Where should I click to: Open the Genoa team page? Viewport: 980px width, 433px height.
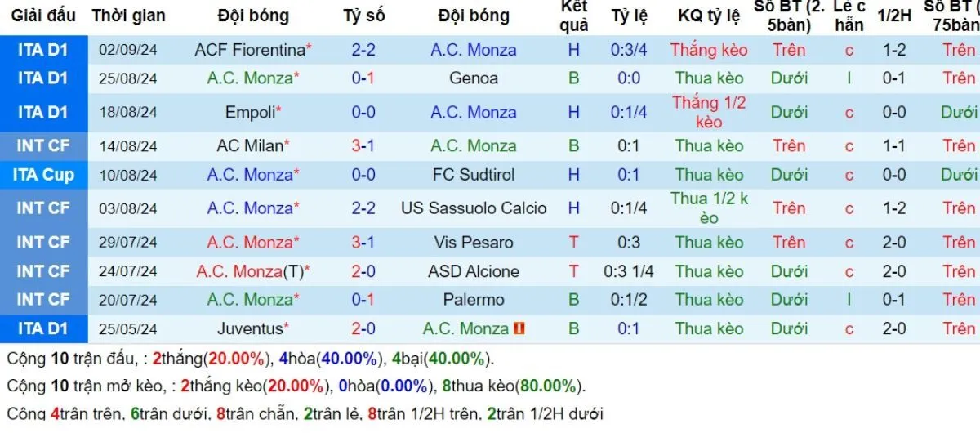(x=474, y=78)
